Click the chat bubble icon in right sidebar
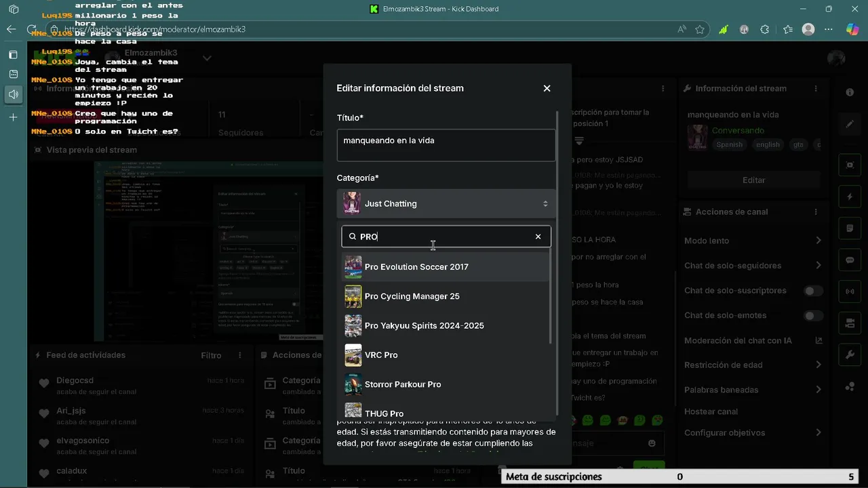The width and height of the screenshot is (868, 488). click(x=850, y=260)
